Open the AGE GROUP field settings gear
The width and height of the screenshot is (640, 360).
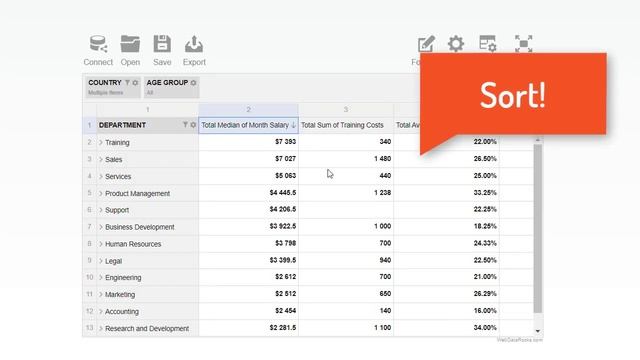point(193,83)
